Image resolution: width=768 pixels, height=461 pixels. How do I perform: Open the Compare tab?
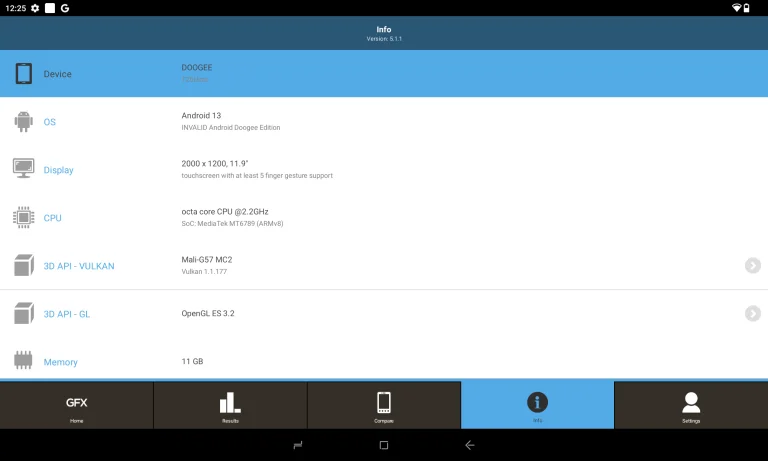pos(384,405)
